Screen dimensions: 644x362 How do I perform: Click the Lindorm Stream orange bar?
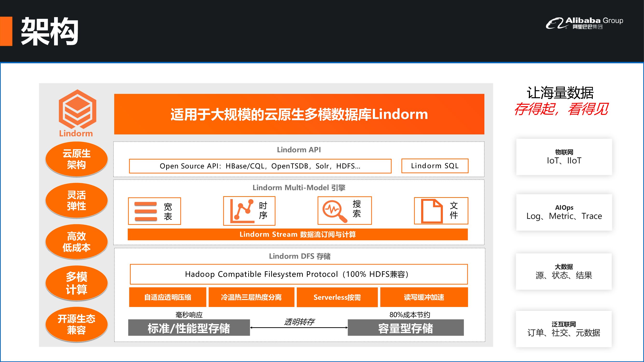coord(297,234)
